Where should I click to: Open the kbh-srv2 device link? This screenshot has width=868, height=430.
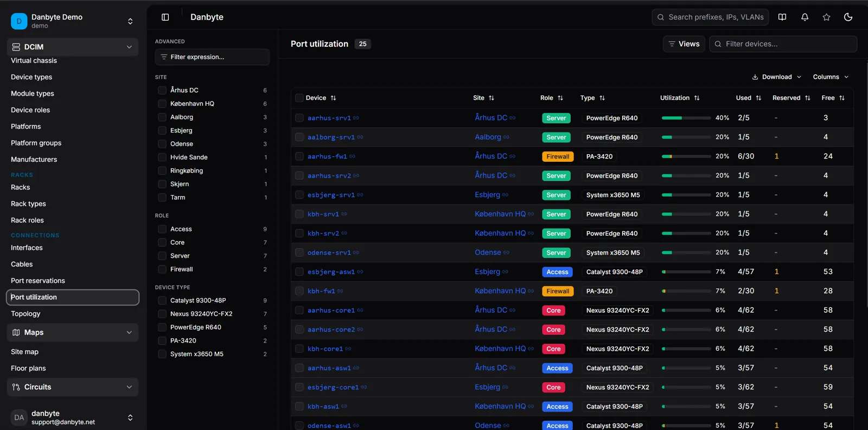323,233
